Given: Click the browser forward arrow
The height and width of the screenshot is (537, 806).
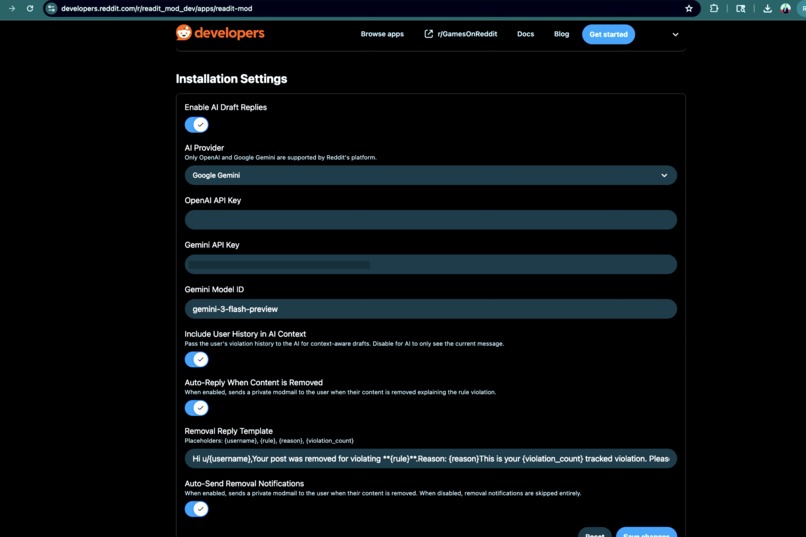Looking at the screenshot, I should pyautogui.click(x=12, y=8).
